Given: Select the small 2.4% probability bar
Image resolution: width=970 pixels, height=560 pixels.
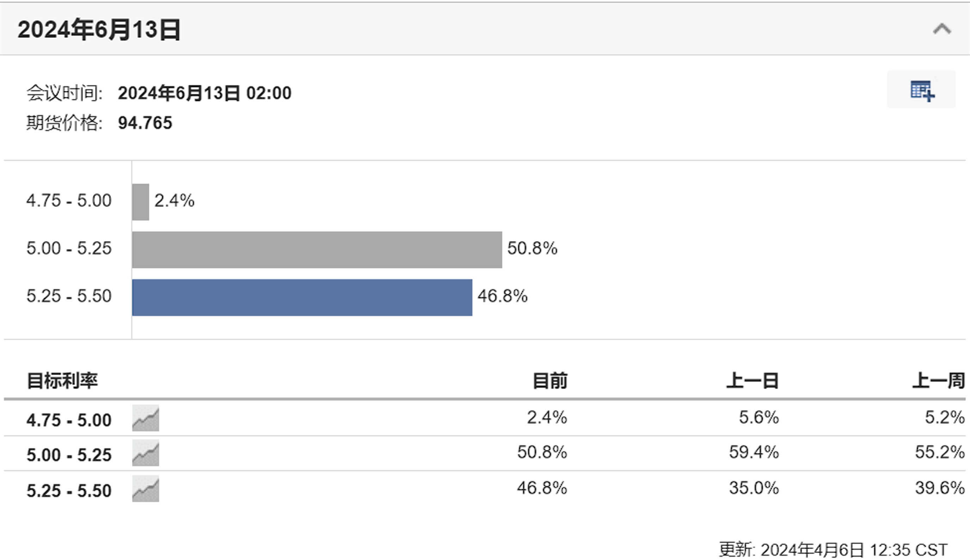Looking at the screenshot, I should point(141,202).
